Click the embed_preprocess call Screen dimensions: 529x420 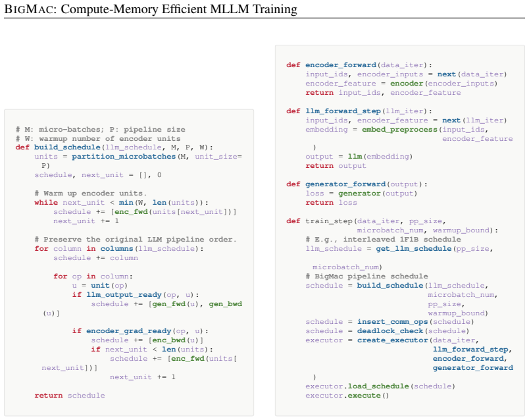[x=399, y=129]
